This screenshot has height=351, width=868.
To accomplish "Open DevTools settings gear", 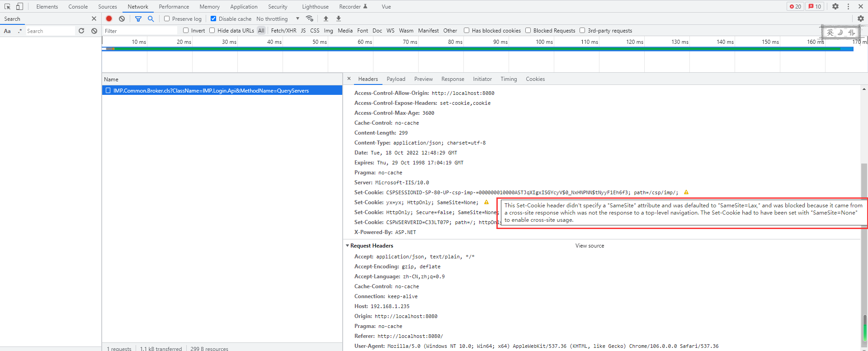I will pos(835,6).
